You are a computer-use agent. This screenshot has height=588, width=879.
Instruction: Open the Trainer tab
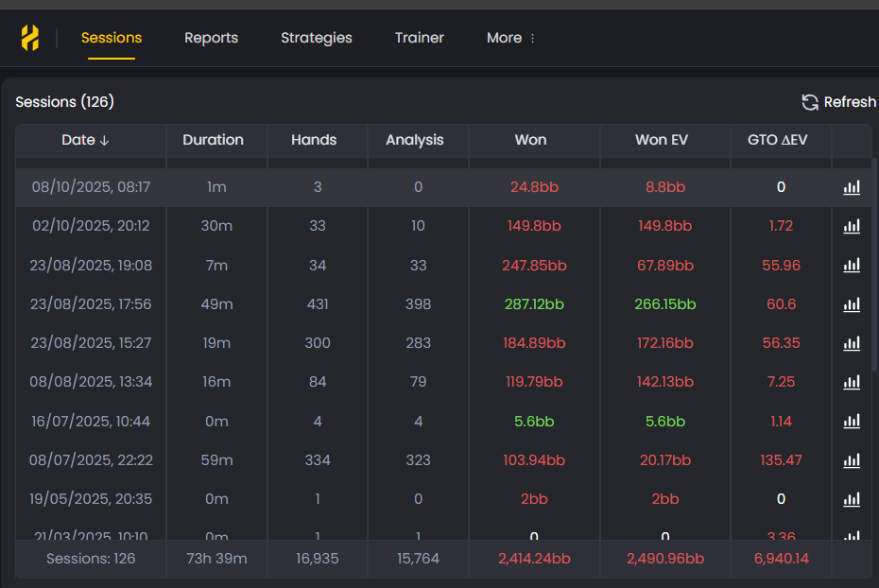(x=420, y=38)
